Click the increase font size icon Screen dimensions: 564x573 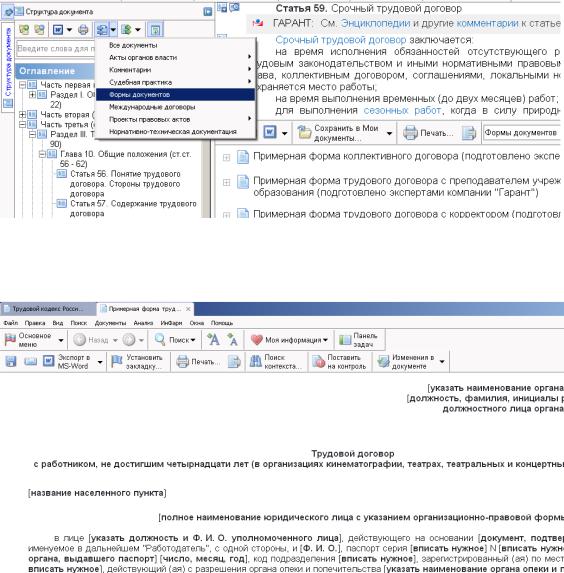tap(213, 339)
